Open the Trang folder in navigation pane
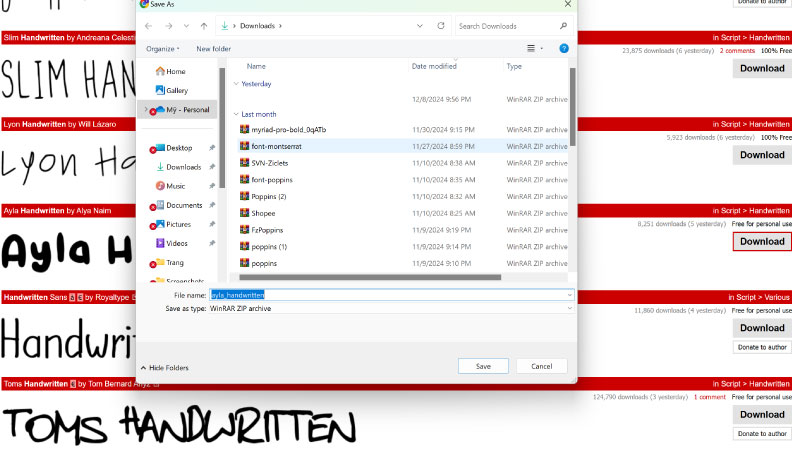 pos(169,263)
